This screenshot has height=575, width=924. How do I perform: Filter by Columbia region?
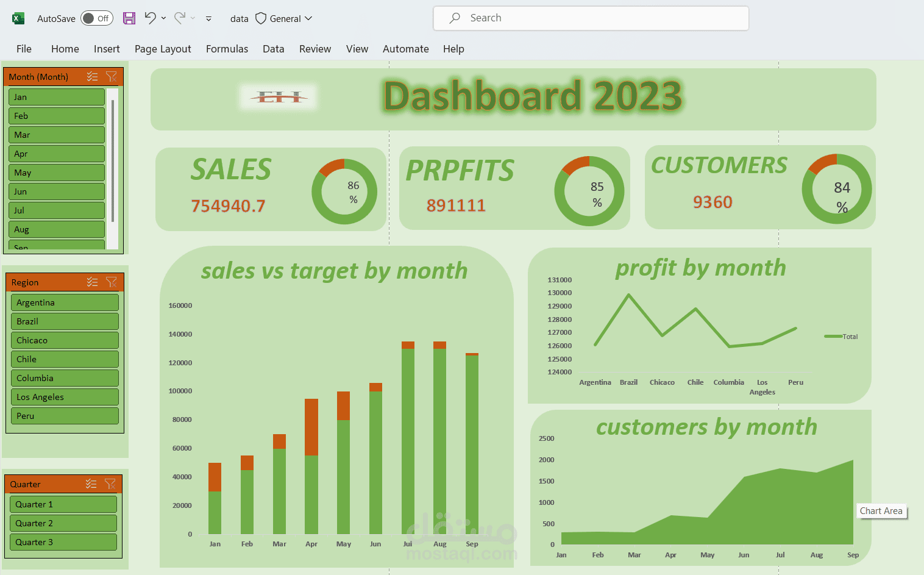coord(65,378)
